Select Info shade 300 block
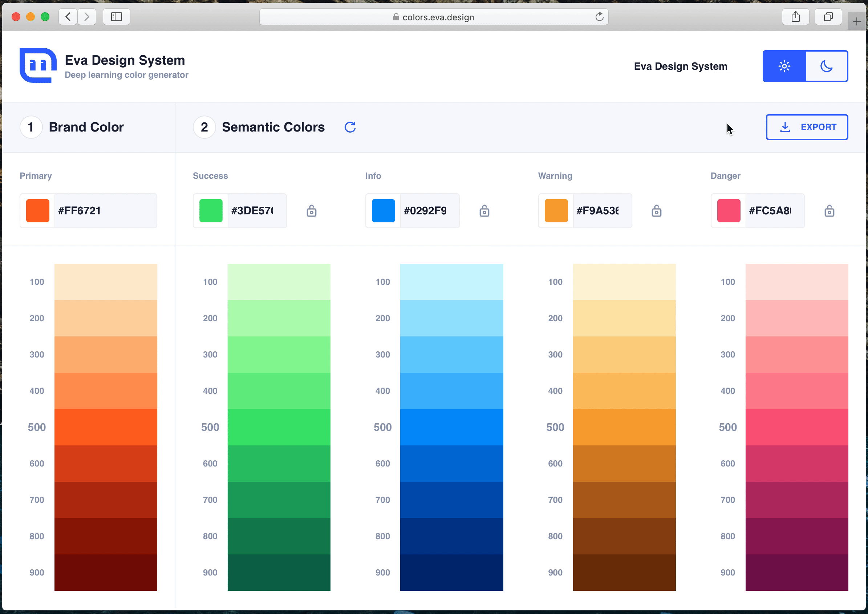868x614 pixels. pyautogui.click(x=452, y=355)
